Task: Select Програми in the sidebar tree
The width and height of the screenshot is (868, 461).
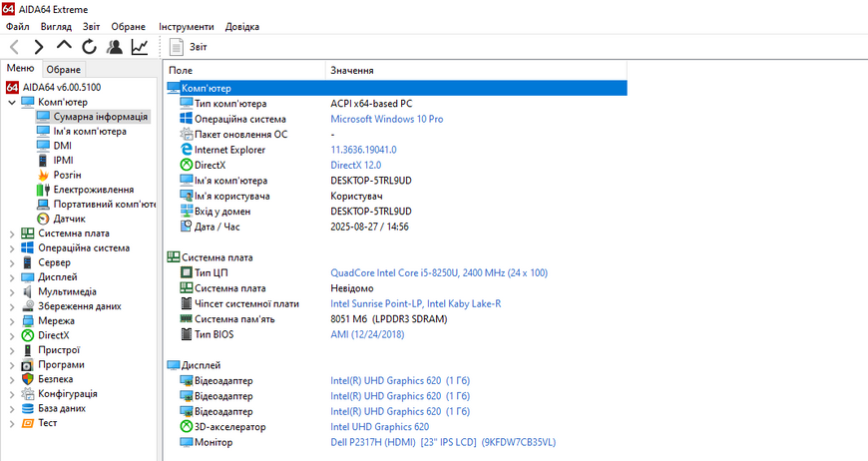Action: click(x=61, y=364)
